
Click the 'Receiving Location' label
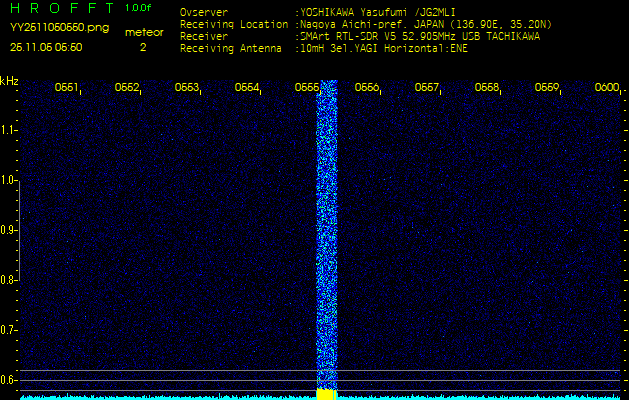(x=234, y=24)
